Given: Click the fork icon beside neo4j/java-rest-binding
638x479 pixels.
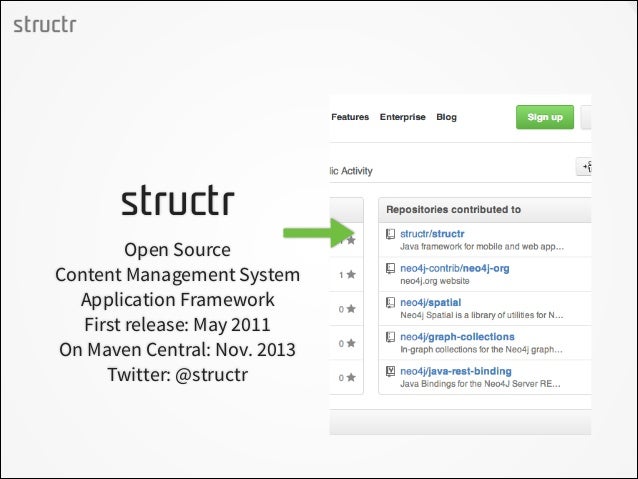Looking at the screenshot, I should pyautogui.click(x=390, y=371).
